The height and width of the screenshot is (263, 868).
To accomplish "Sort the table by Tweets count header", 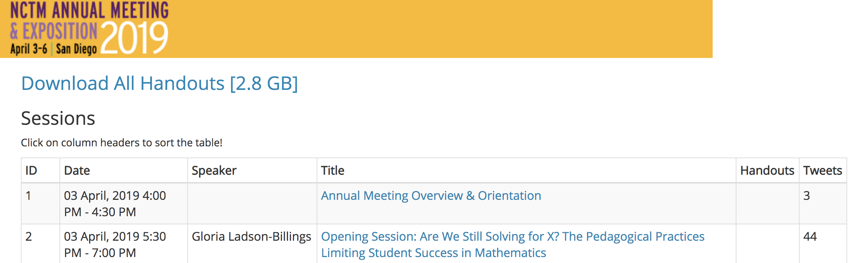I will pos(822,171).
